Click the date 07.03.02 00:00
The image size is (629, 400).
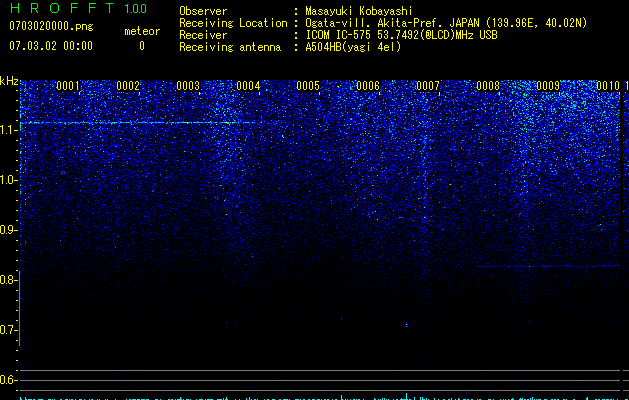coord(51,46)
